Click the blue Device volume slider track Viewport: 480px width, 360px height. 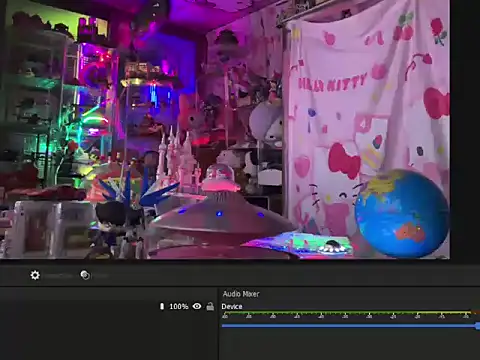tap(349, 326)
